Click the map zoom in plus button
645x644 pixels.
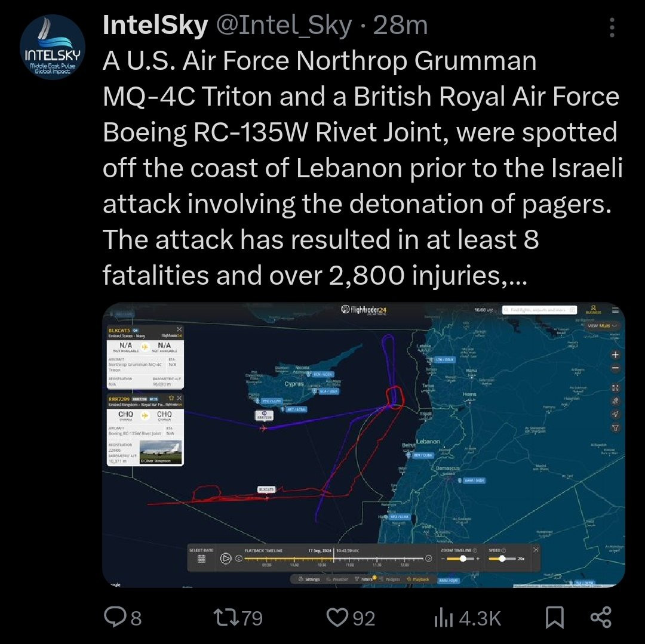pos(615,355)
